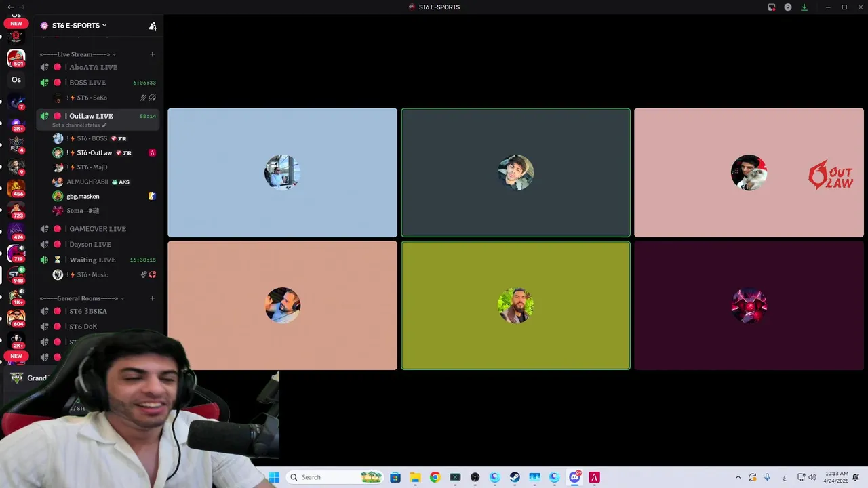Click the 16:30:15 timer on Waiting LIVE
This screenshot has height=488, width=868.
(x=143, y=260)
